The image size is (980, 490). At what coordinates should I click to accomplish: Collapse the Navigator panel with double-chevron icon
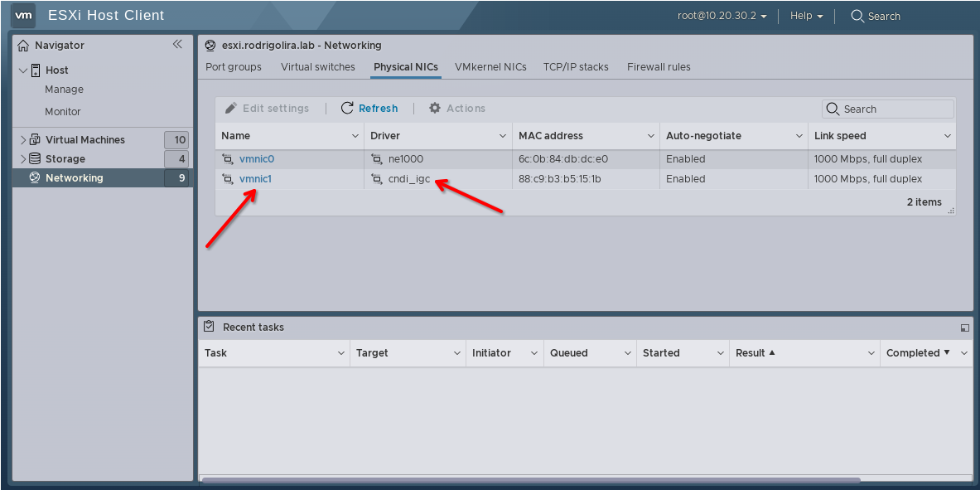(x=177, y=45)
